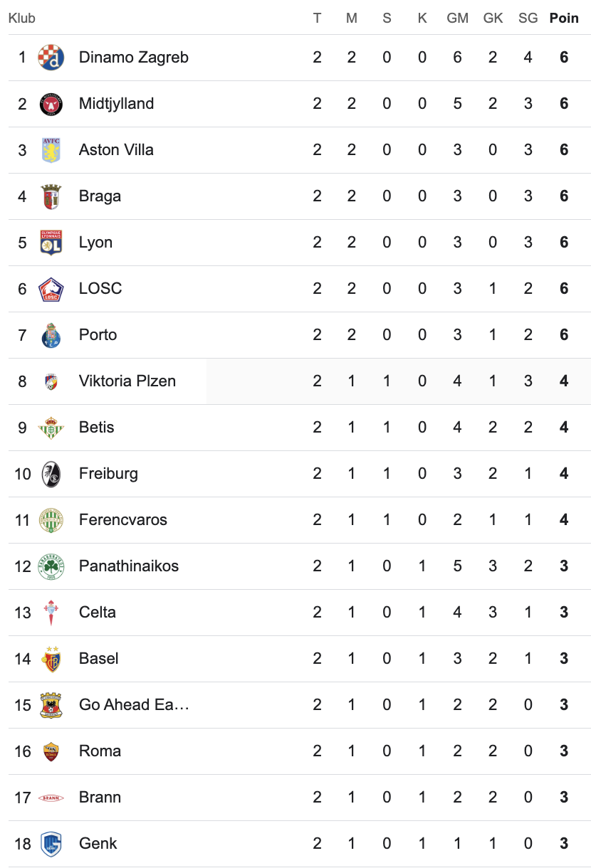Viewport: 591px width, 868px height.
Task: Open the Ferencvaros team name
Action: click(x=123, y=520)
